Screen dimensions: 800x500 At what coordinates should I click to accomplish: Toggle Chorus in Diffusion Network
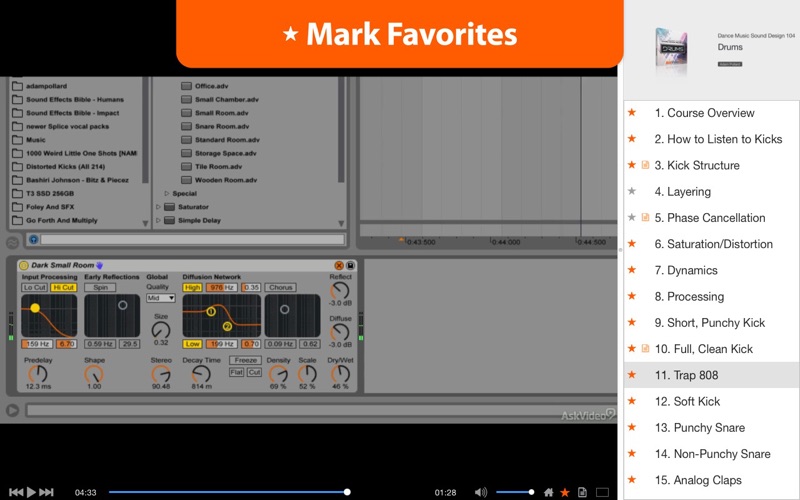pos(281,287)
